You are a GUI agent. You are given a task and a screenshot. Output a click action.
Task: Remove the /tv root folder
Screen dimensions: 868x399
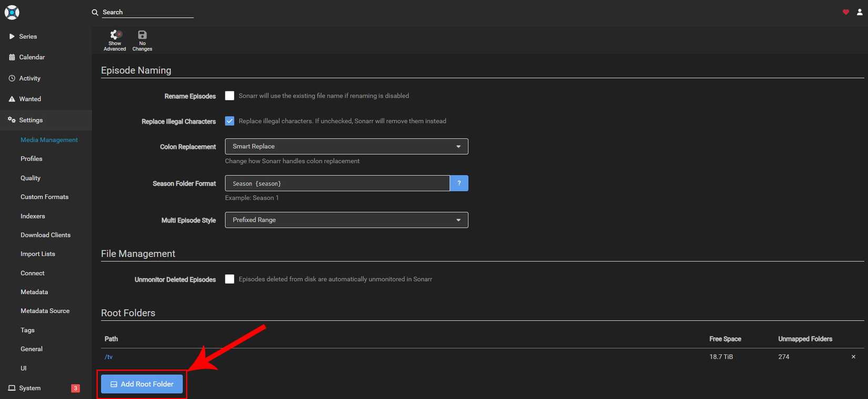[853, 357]
